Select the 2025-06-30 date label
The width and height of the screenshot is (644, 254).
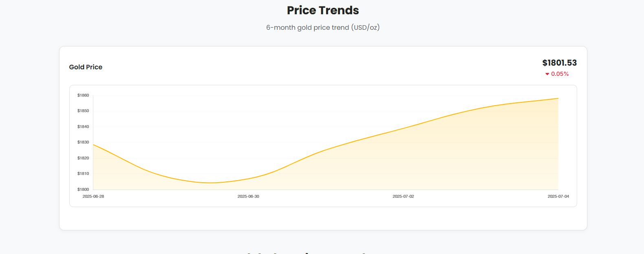[x=248, y=197]
